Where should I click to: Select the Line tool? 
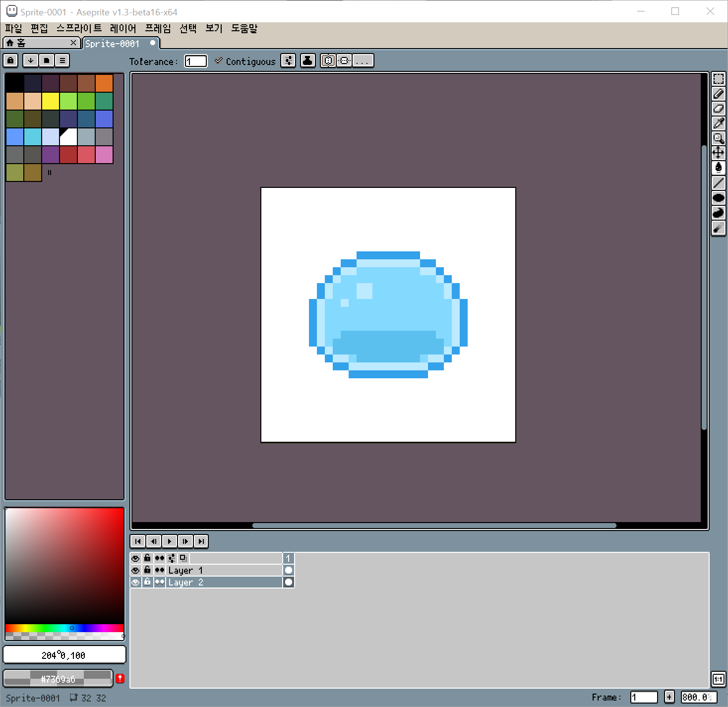[718, 183]
